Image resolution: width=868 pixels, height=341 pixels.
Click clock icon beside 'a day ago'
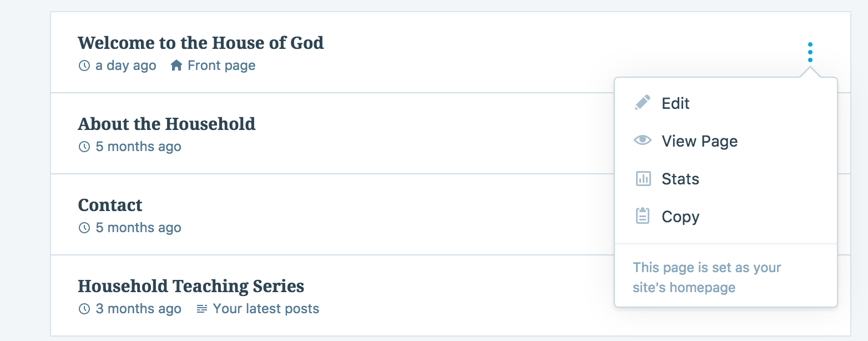click(84, 66)
